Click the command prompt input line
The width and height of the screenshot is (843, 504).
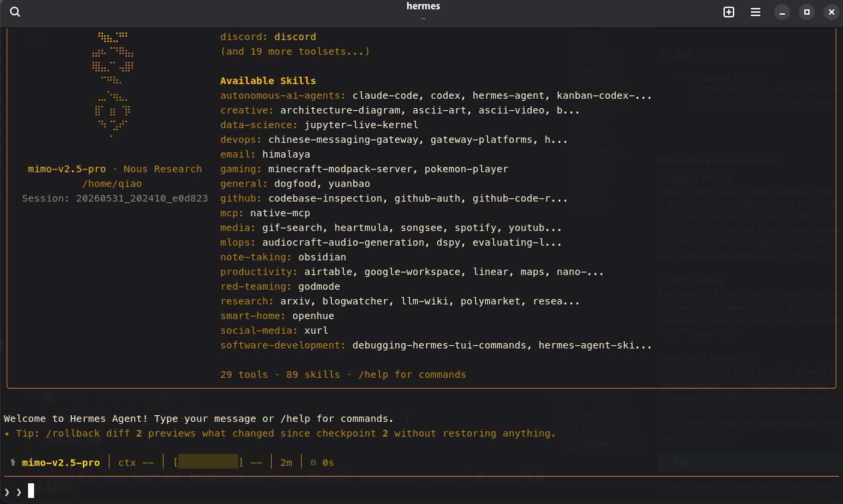pyautogui.click(x=421, y=492)
